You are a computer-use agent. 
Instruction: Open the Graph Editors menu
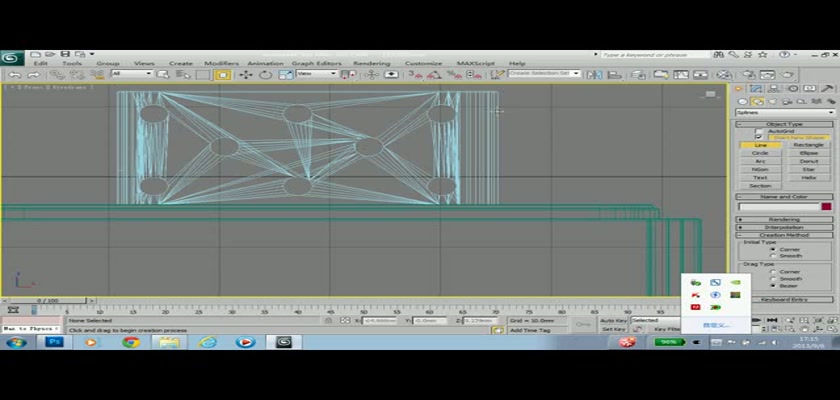[317, 63]
